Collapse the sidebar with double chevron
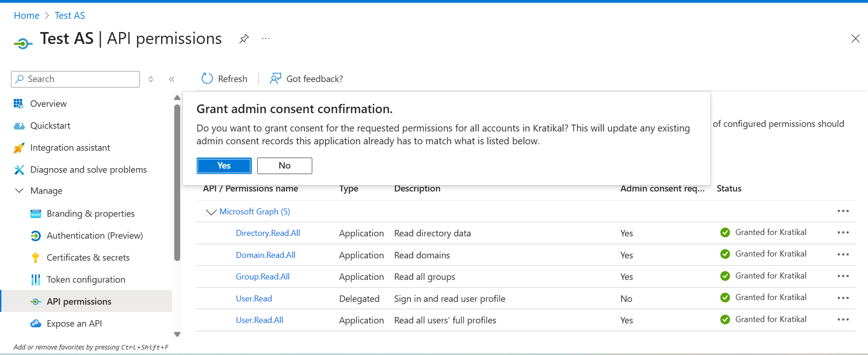Viewport: 868px width, 355px height. point(171,79)
